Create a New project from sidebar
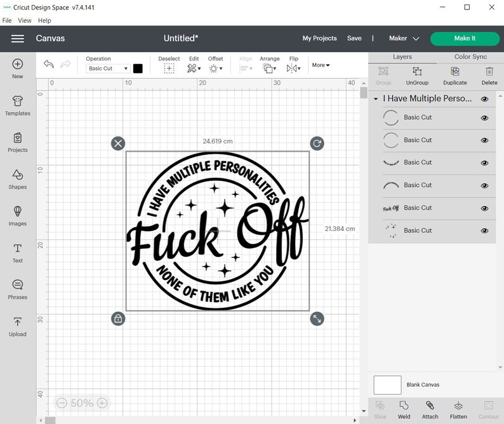 [x=17, y=69]
